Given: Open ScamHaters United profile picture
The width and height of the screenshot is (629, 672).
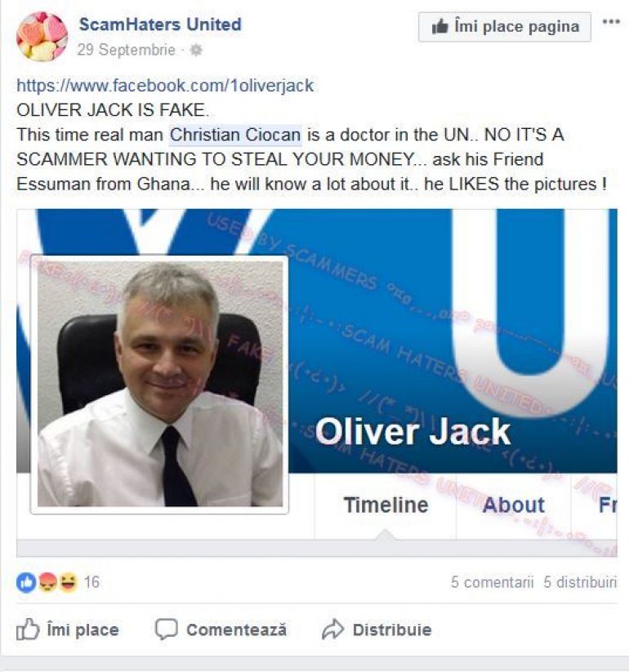Looking at the screenshot, I should coord(42,37).
